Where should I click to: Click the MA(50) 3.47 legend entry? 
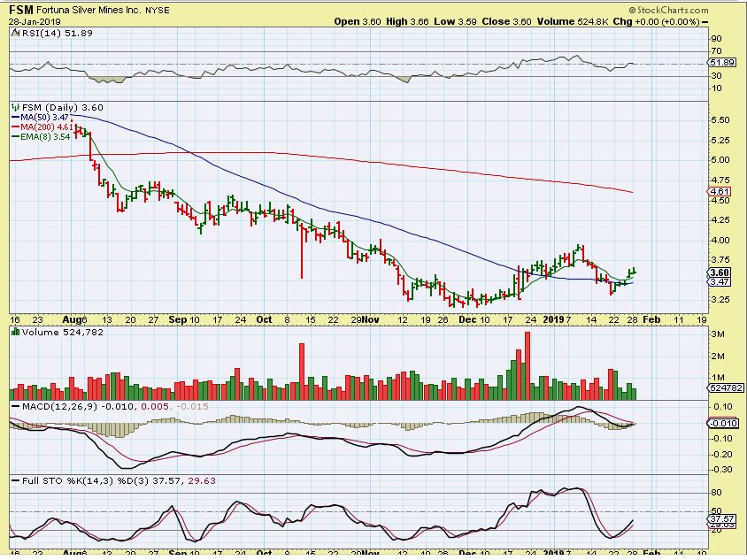40,117
